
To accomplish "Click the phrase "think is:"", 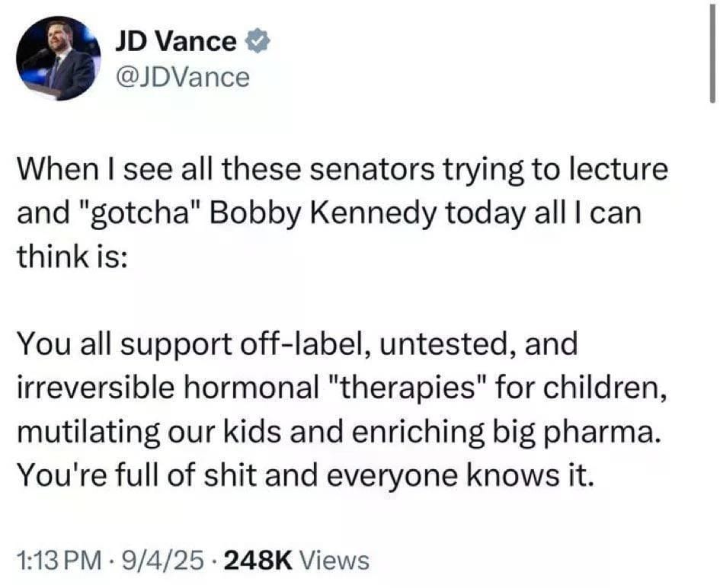I will pyautogui.click(x=73, y=257).
